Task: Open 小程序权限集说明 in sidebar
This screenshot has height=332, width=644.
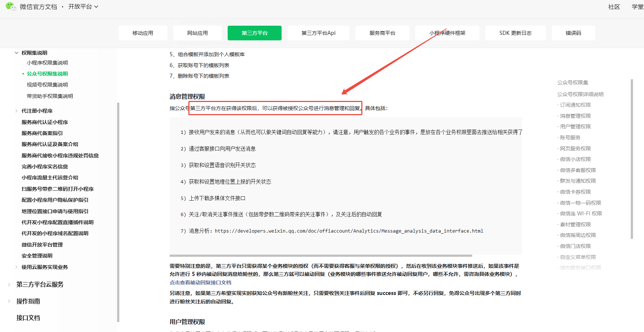Action: coord(47,63)
